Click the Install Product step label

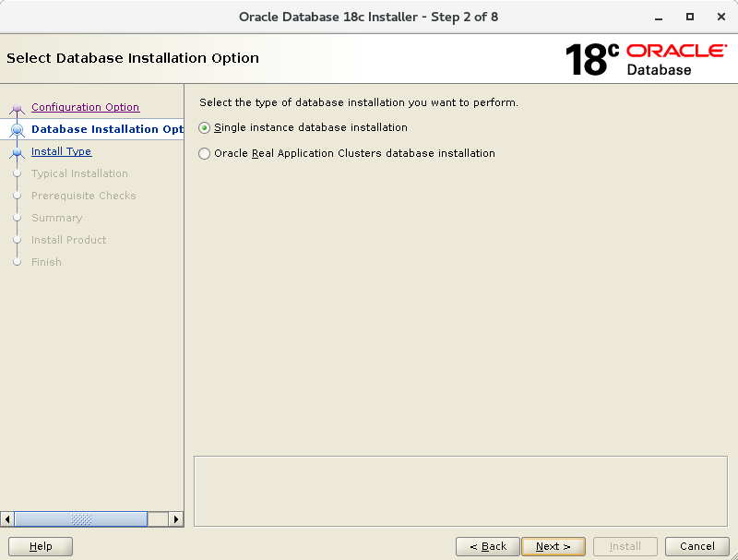pyautogui.click(x=68, y=240)
